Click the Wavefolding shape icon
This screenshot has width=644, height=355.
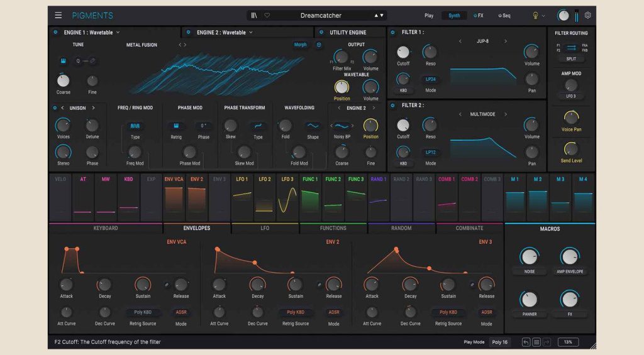tap(313, 126)
